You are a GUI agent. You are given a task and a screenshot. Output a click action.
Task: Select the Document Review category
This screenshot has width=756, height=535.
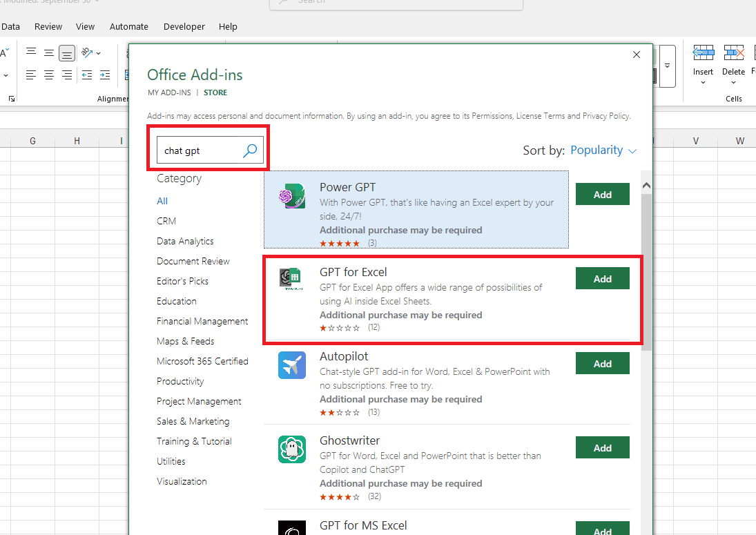[193, 261]
